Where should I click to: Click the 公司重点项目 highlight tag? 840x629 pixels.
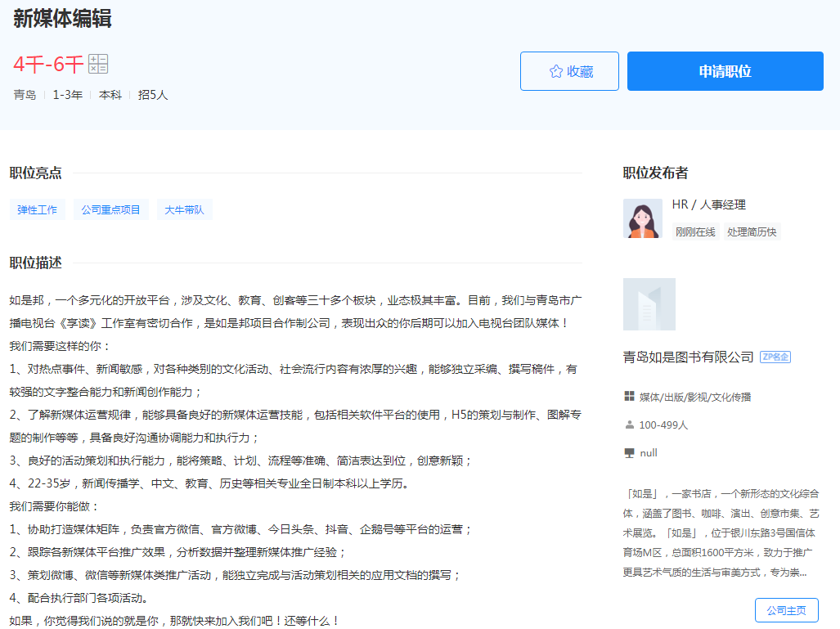click(111, 209)
